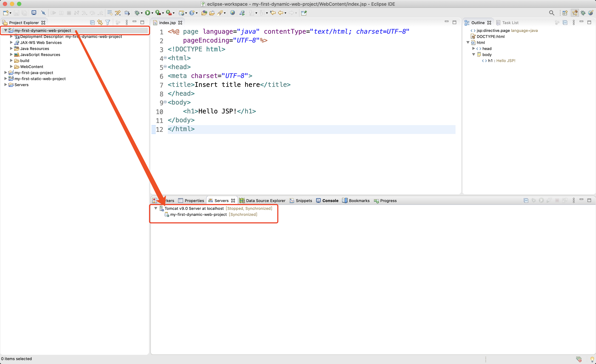Open Project Explorer view menu
Image resolution: width=596 pixels, height=364 pixels.
pyautogui.click(x=126, y=23)
